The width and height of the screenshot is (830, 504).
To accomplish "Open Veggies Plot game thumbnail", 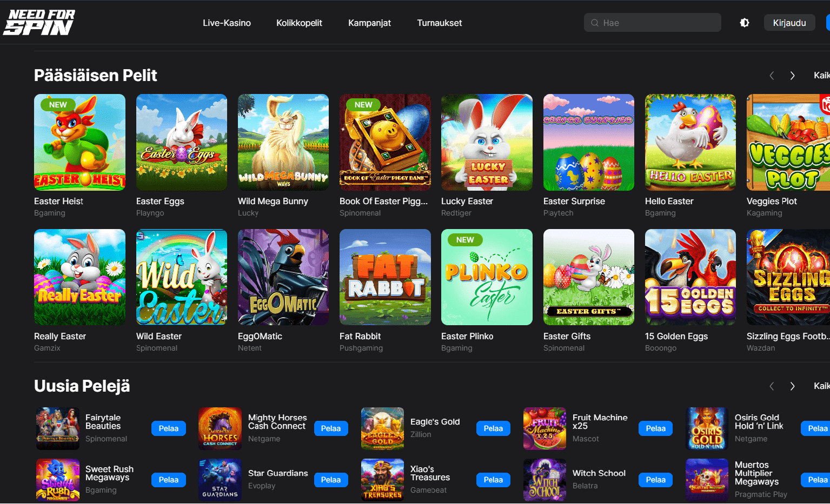I will point(788,142).
